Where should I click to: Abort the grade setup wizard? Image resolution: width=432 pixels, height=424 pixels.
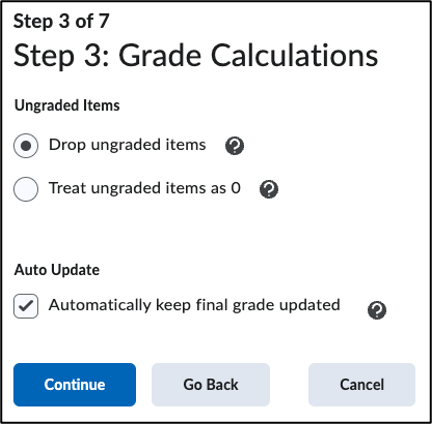pos(362,385)
